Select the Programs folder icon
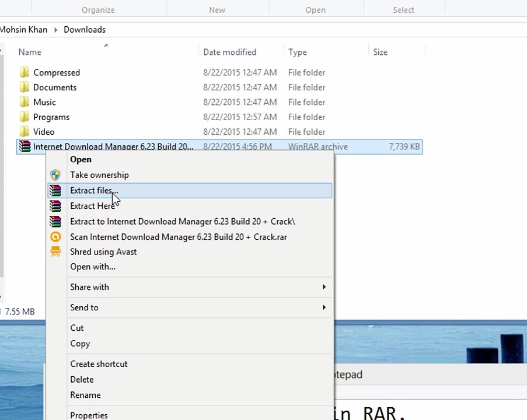The height and width of the screenshot is (420, 527). pyautogui.click(x=24, y=117)
